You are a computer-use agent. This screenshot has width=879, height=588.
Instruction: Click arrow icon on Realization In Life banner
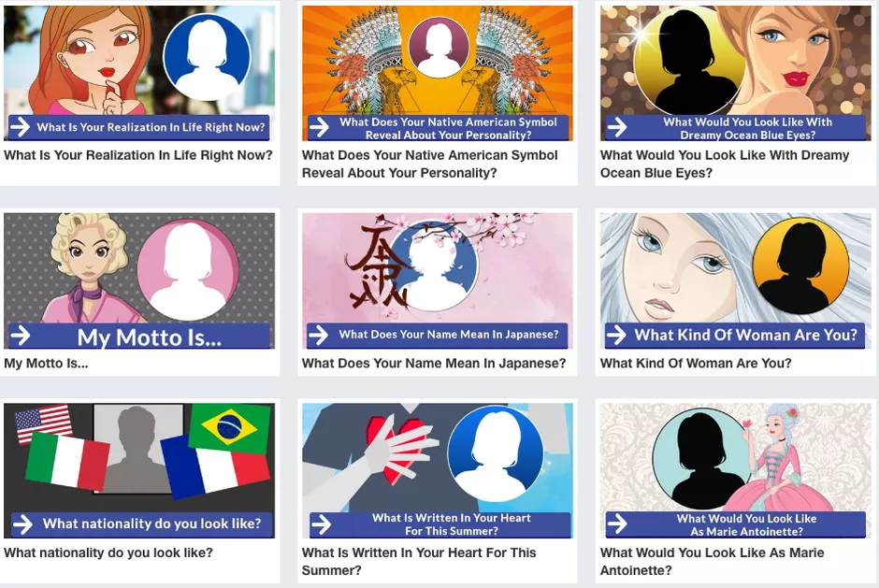click(x=21, y=127)
